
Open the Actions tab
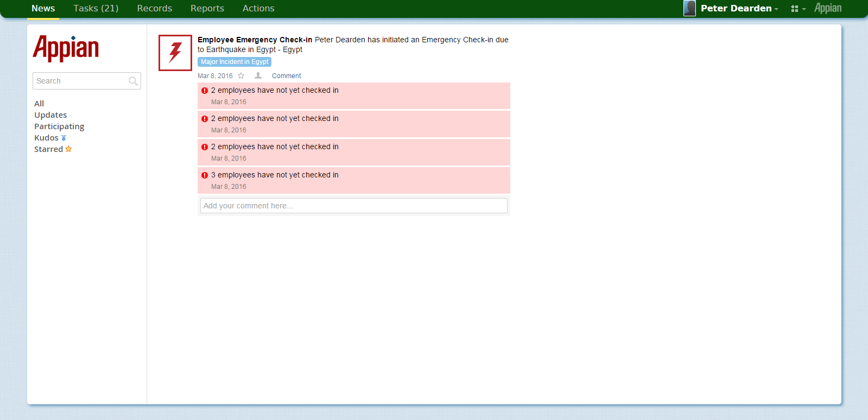click(x=258, y=8)
